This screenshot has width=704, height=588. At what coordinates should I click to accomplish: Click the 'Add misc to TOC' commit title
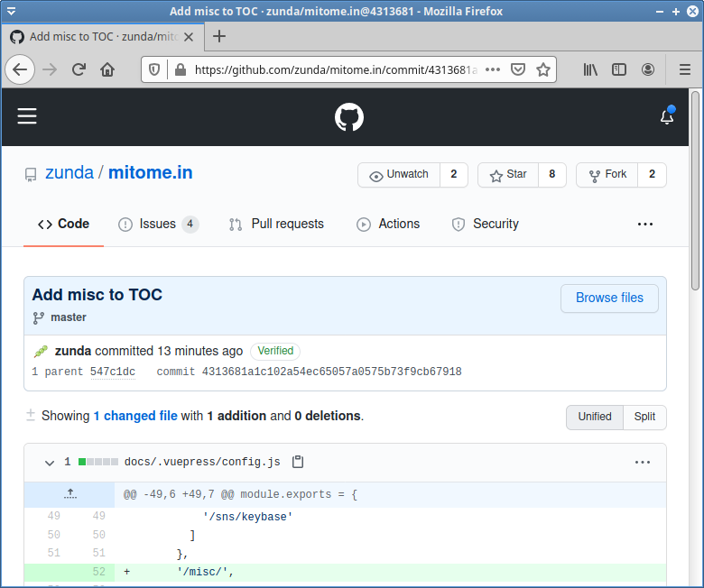click(97, 295)
